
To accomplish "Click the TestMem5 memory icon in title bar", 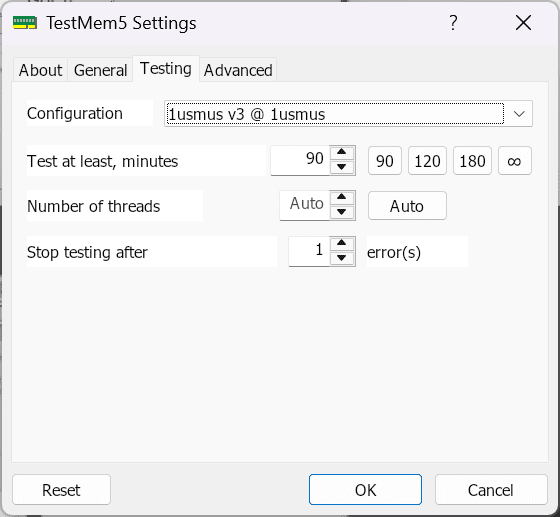I will (x=25, y=22).
